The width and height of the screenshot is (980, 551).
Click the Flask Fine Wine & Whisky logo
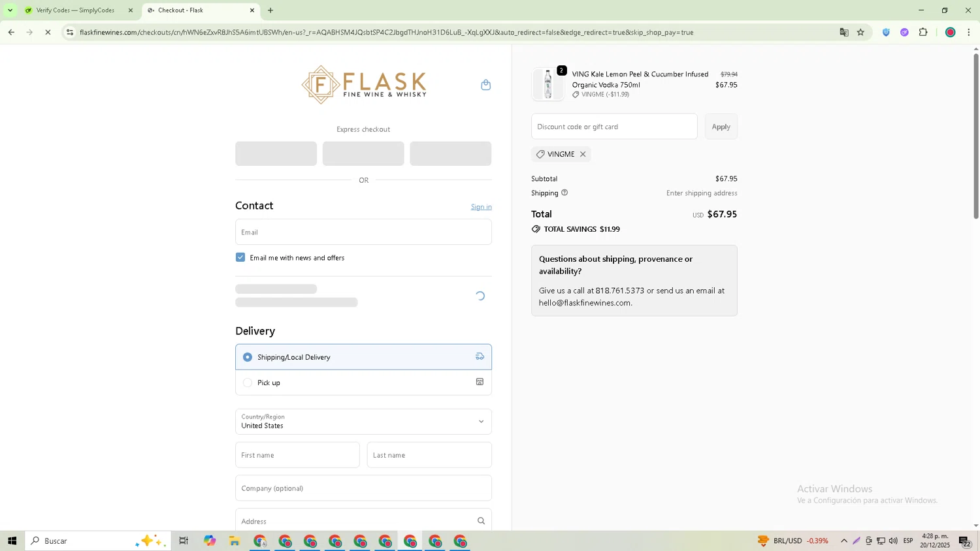coord(363,85)
